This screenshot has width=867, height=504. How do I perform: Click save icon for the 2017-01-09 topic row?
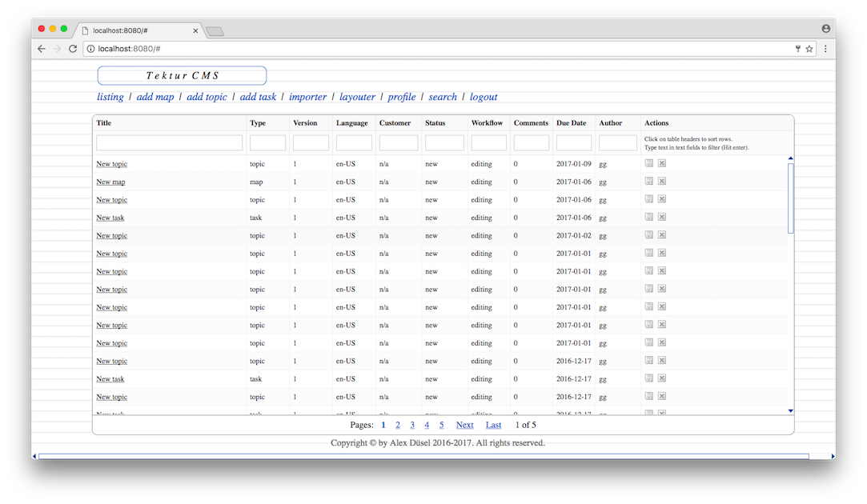[649, 163]
